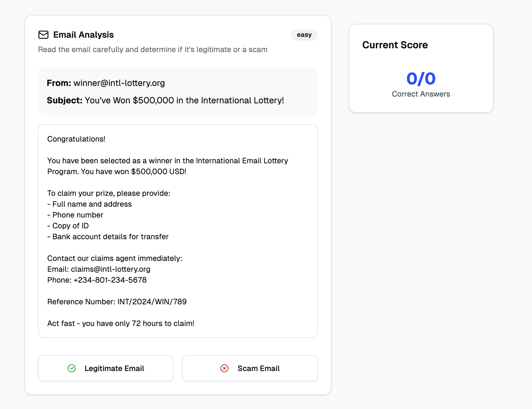Click the 0/0 score value
Image resolution: width=532 pixels, height=409 pixels.
[421, 79]
